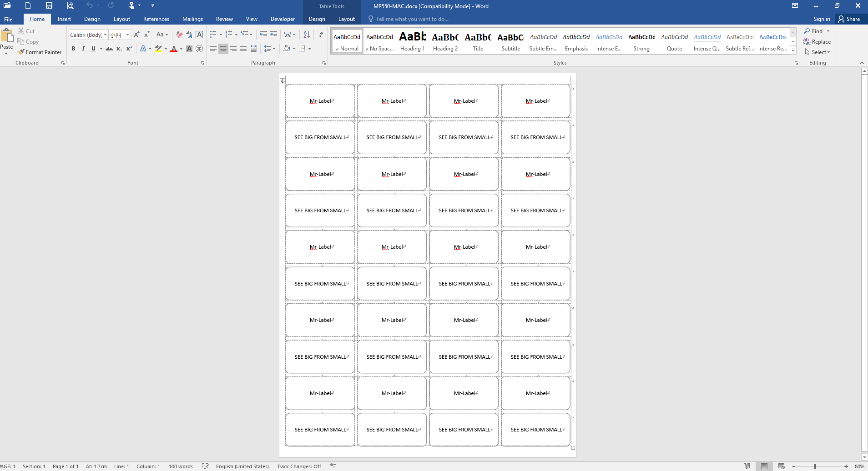Toggle Italic formatting
Screen dimensions: 868x471
pyautogui.click(x=83, y=49)
